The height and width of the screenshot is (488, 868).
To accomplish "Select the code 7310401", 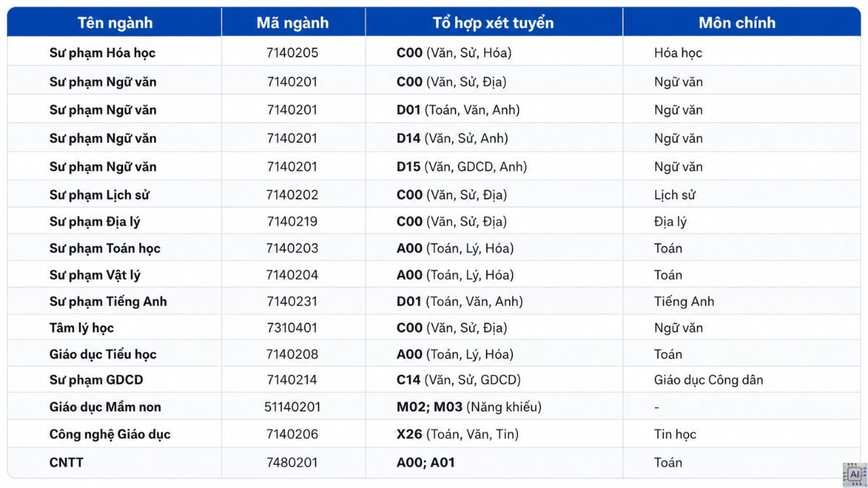I will click(x=292, y=328).
